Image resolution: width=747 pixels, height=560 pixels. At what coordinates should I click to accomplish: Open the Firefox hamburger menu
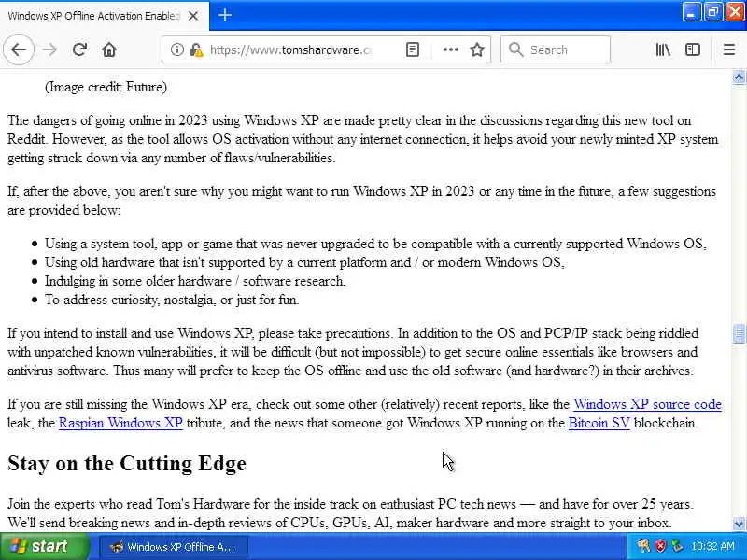coord(729,49)
